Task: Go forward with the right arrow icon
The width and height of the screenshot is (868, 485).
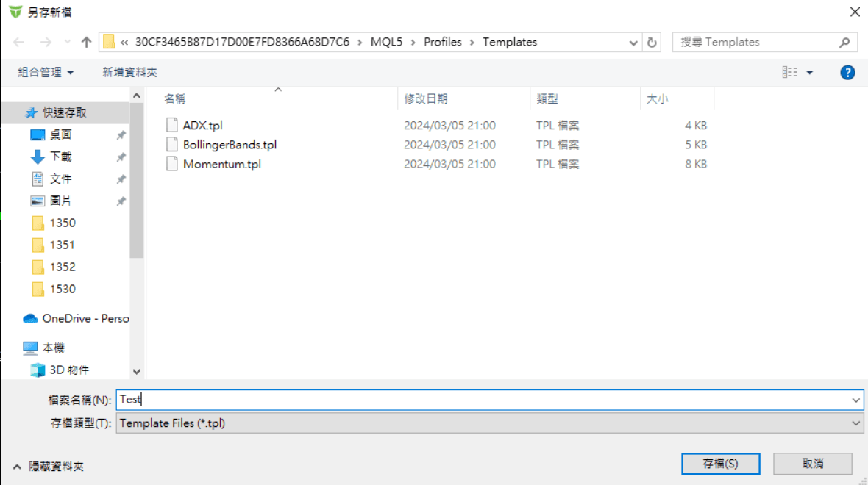Action: point(46,42)
